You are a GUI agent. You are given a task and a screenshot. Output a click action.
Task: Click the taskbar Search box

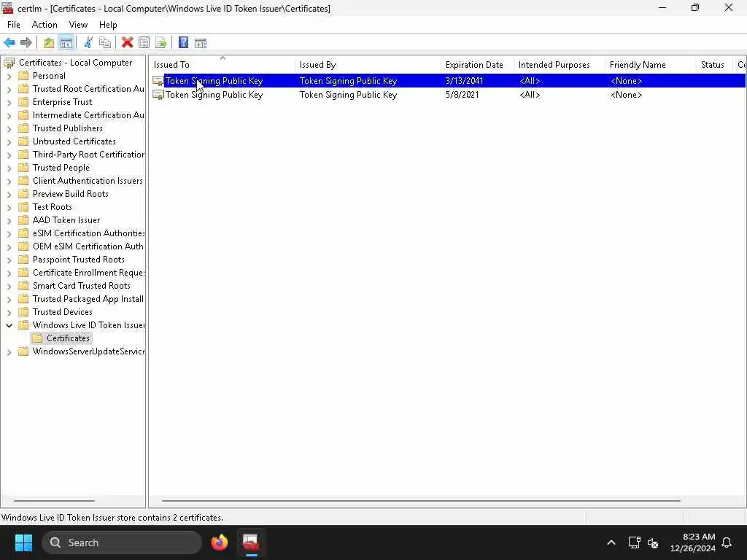click(x=122, y=542)
